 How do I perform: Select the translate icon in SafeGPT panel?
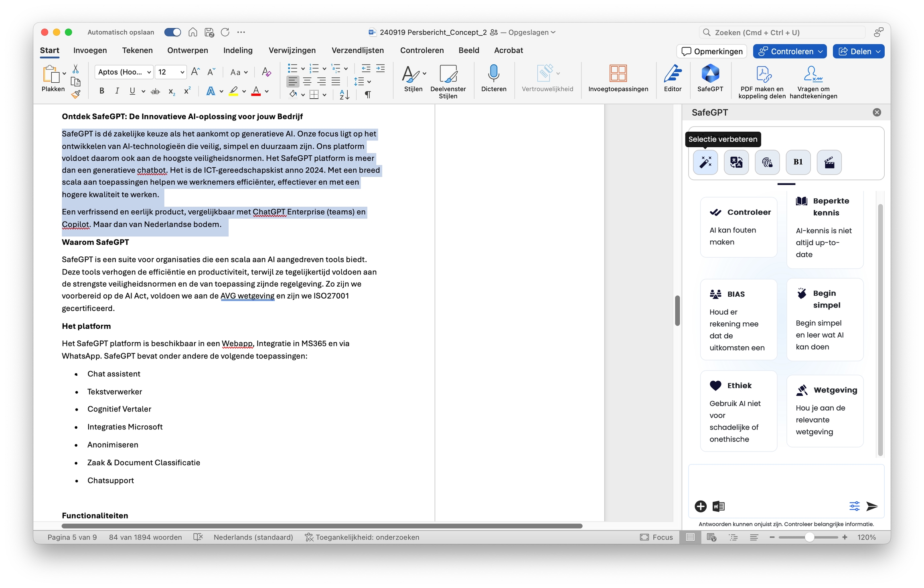736,162
